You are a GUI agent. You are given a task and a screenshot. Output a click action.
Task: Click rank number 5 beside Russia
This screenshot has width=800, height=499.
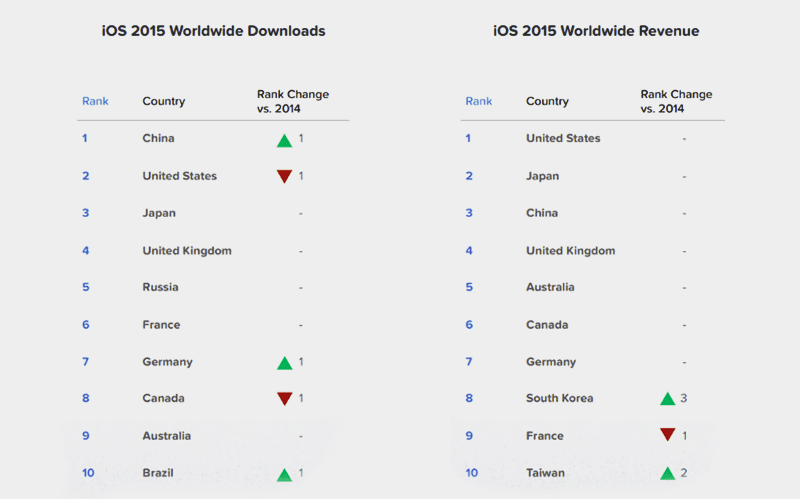coord(86,287)
